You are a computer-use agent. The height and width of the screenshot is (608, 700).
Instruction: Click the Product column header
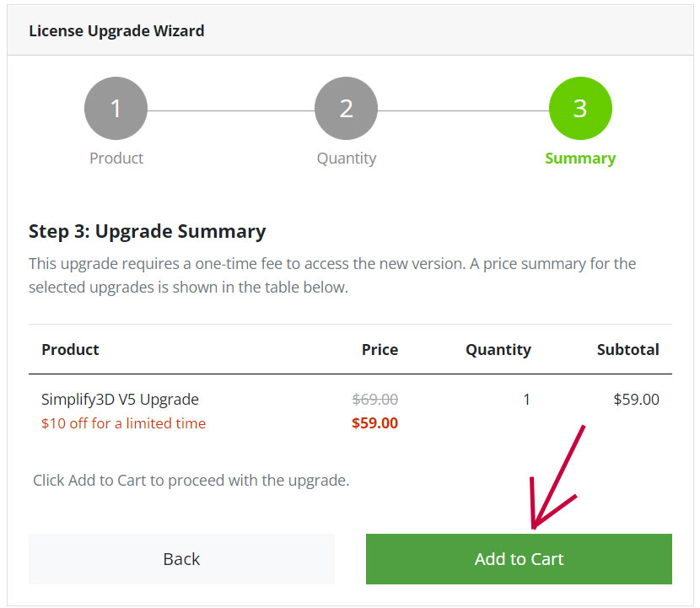point(70,349)
